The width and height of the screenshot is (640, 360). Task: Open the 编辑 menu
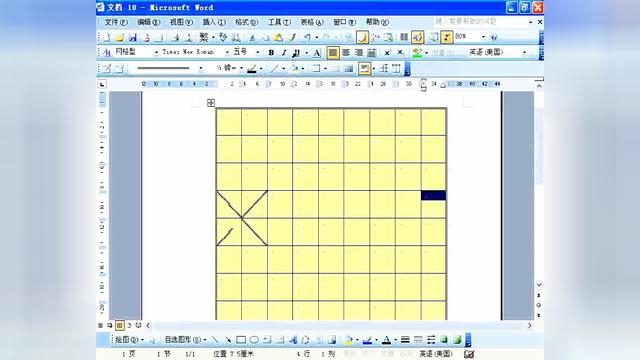pos(149,22)
